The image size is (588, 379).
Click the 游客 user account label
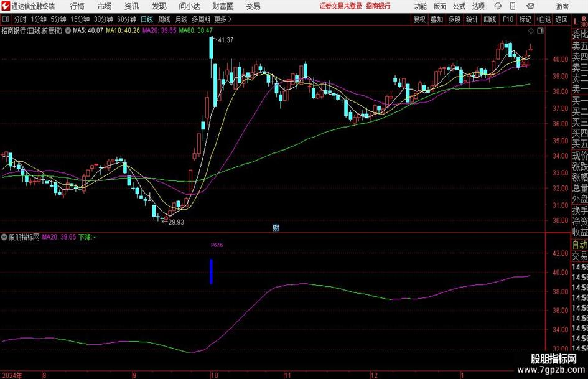(562, 6)
